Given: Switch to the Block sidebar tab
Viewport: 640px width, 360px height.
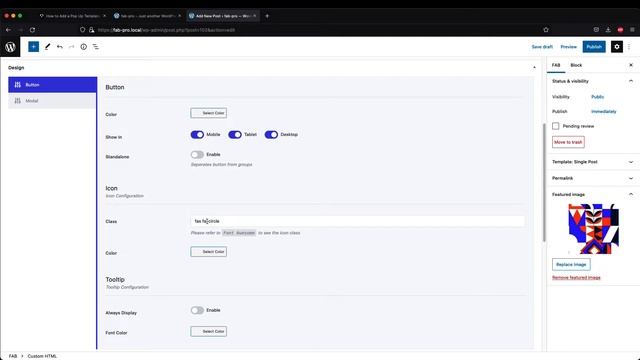Looking at the screenshot, I should coord(576,65).
